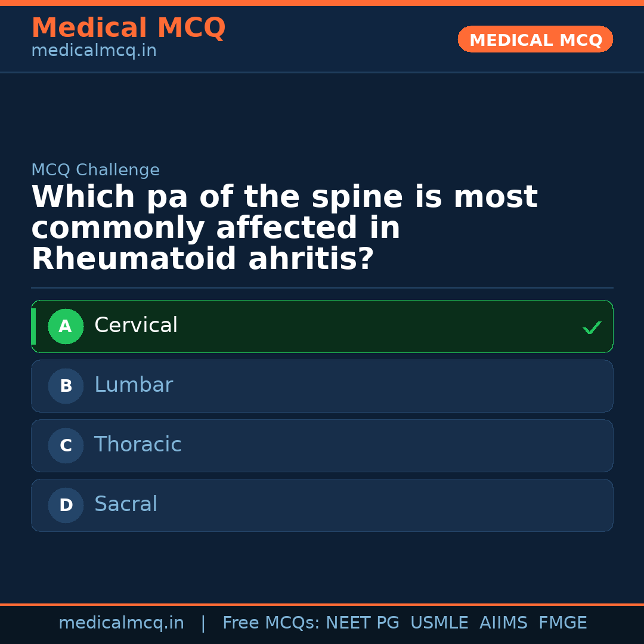Click the AIIMS label in the footer
Image resolution: width=644 pixels, height=644 pixels.
click(504, 623)
